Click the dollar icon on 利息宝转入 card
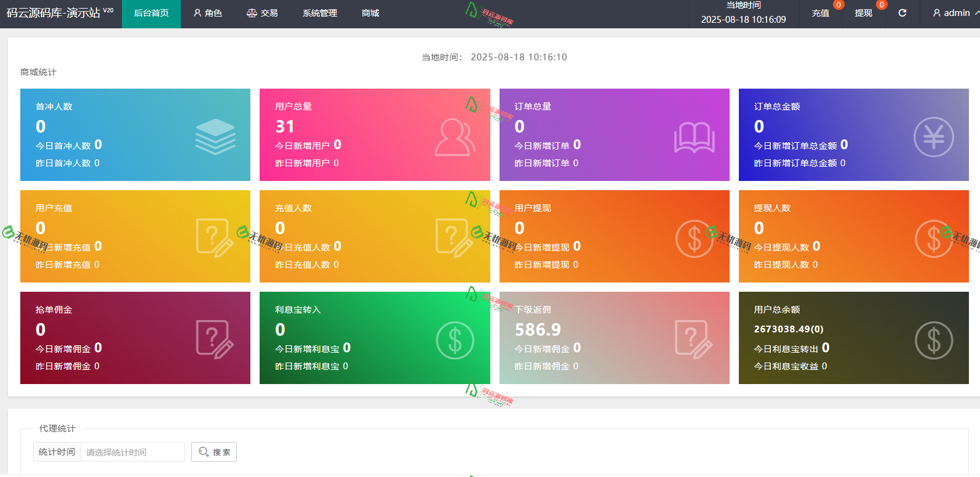 click(455, 340)
